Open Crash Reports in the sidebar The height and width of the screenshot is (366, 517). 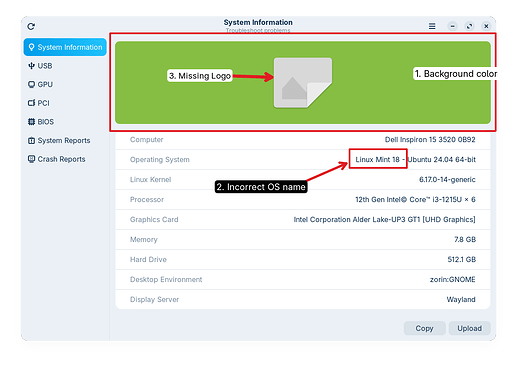(65, 159)
